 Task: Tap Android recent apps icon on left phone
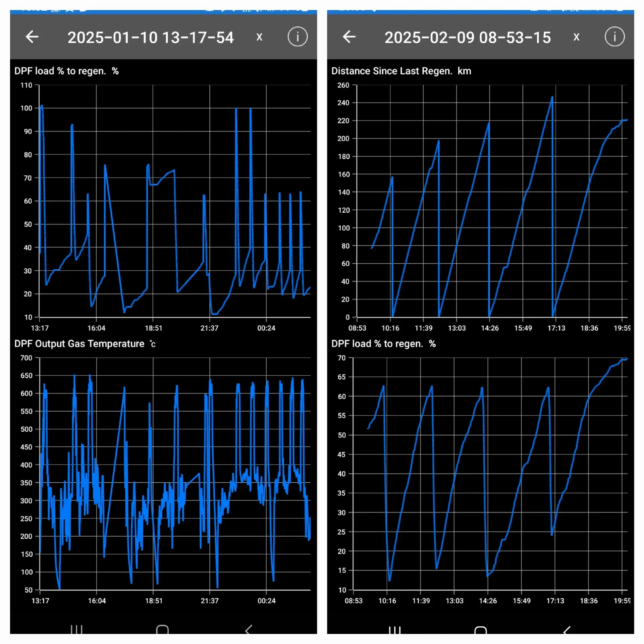76,629
